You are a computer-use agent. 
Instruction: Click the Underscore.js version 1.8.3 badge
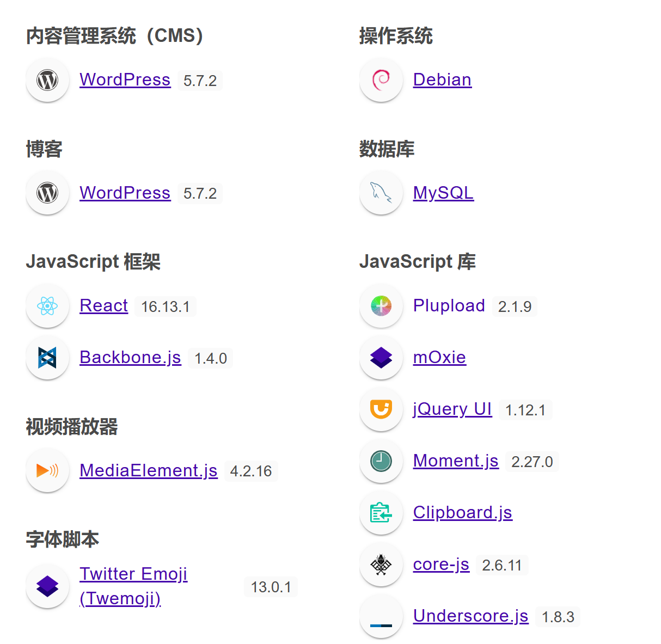tap(558, 617)
